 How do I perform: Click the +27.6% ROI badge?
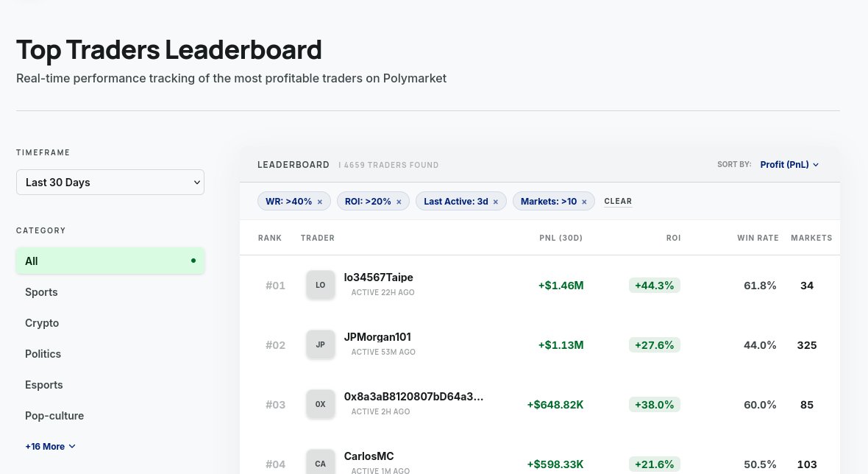tap(655, 345)
